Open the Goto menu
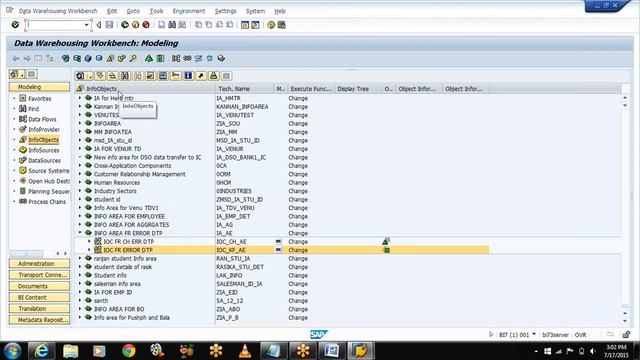The width and height of the screenshot is (640, 360). (133, 11)
